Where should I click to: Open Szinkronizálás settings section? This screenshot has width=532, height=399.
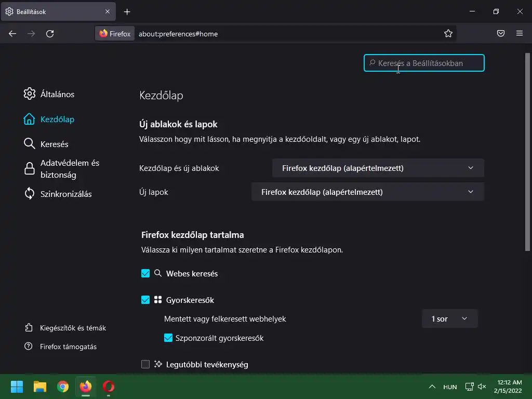(x=66, y=194)
